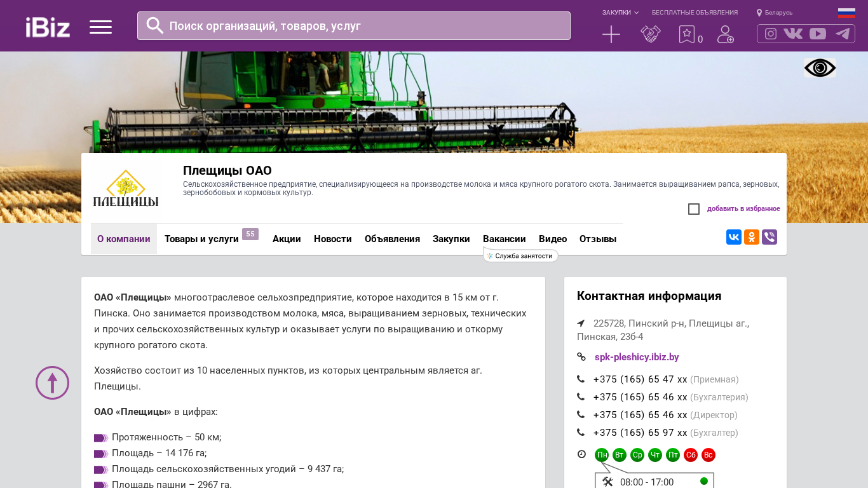Switch to Товары и услуги tab
The width and height of the screenshot is (868, 488).
(201, 239)
